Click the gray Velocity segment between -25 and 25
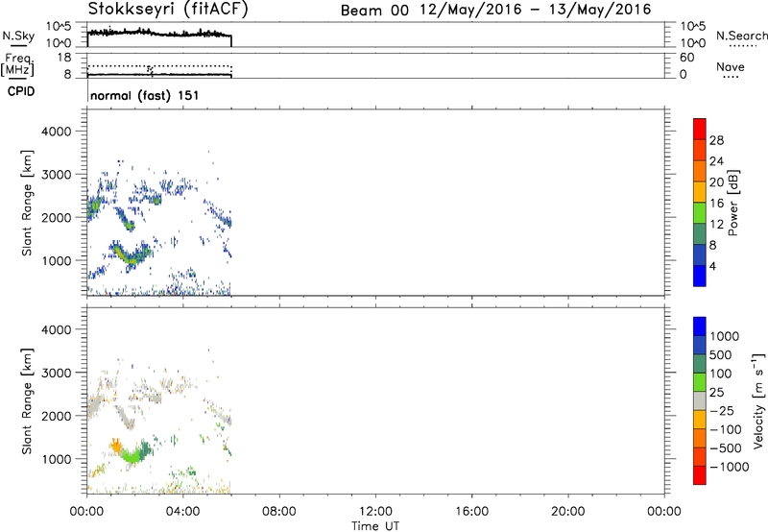768x532 pixels. coord(700,400)
